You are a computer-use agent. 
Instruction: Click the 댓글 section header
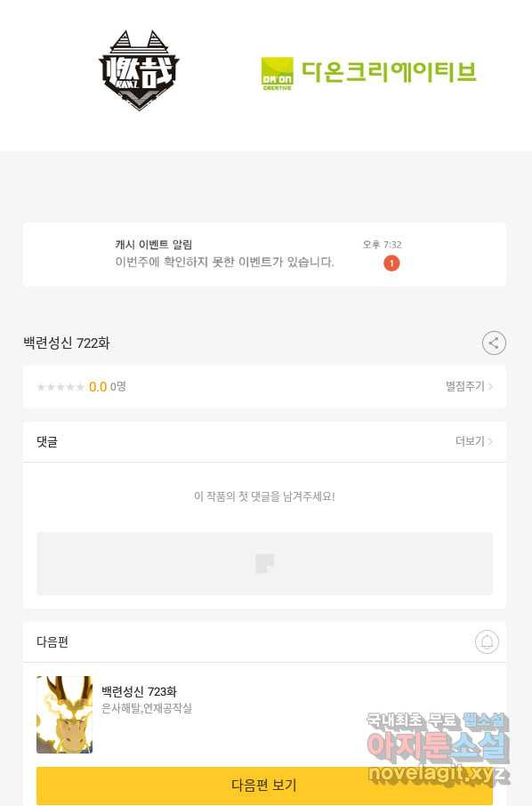pos(47,441)
